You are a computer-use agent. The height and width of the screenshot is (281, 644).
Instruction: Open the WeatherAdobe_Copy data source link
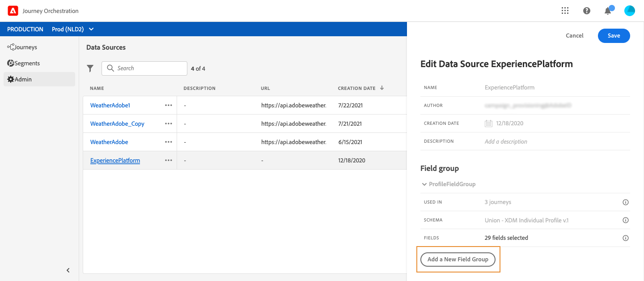[x=117, y=124]
